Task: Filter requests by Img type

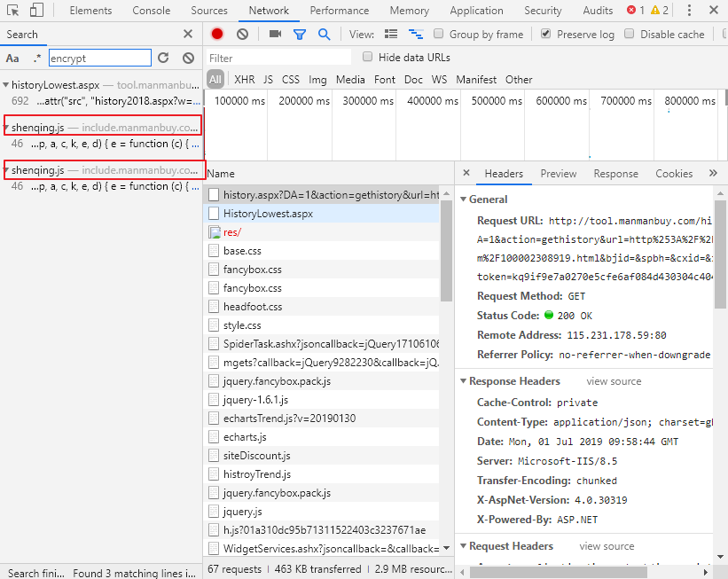Action: pos(317,80)
